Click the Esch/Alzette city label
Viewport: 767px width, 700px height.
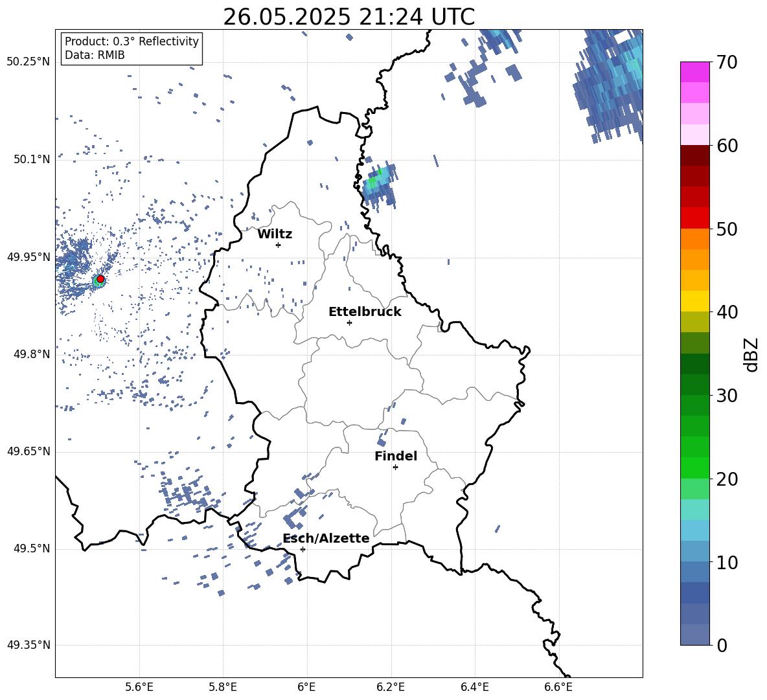326,538
